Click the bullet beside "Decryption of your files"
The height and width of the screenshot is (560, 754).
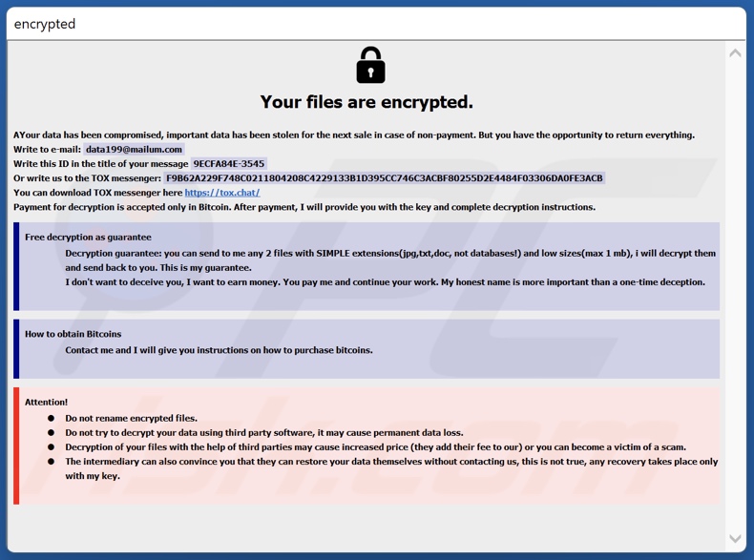[x=52, y=446]
